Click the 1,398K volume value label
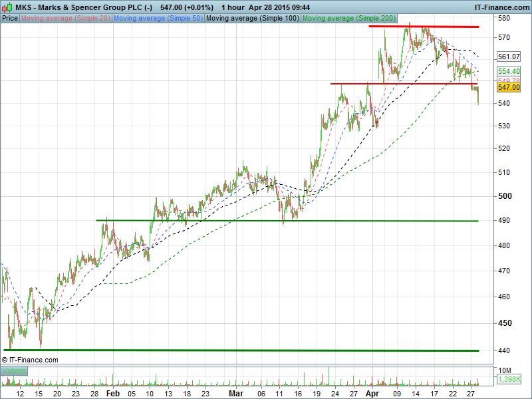This screenshot has width=532, height=399. tap(508, 379)
